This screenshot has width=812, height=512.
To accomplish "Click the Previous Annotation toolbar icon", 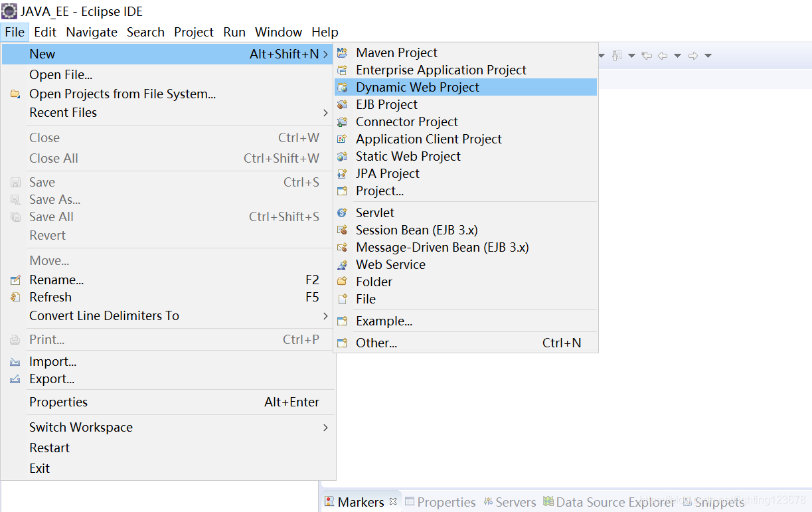I will [x=617, y=56].
